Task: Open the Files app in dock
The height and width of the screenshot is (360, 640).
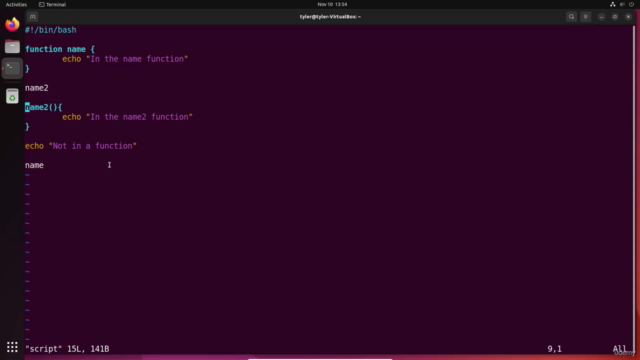Action: 12,47
